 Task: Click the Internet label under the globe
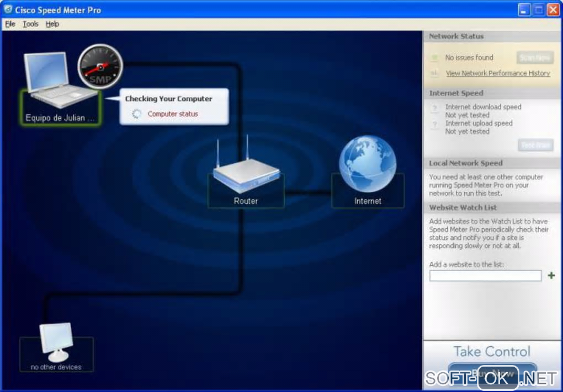pos(368,201)
